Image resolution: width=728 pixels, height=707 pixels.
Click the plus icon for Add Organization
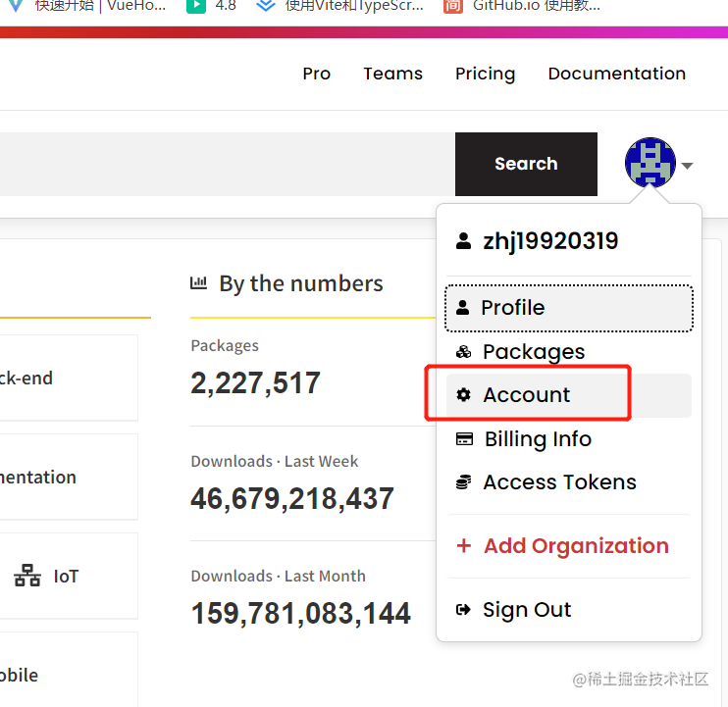pyautogui.click(x=464, y=546)
